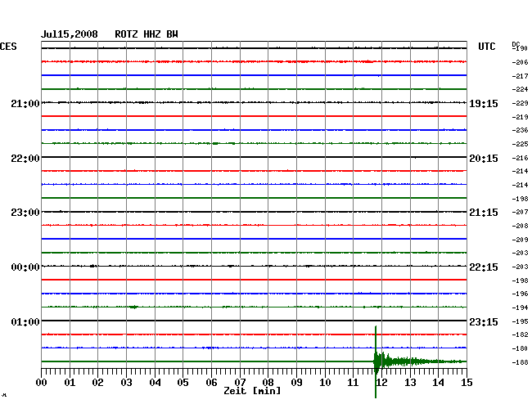Select DC offset value -206
The height and width of the screenshot is (404, 532).
(x=520, y=62)
